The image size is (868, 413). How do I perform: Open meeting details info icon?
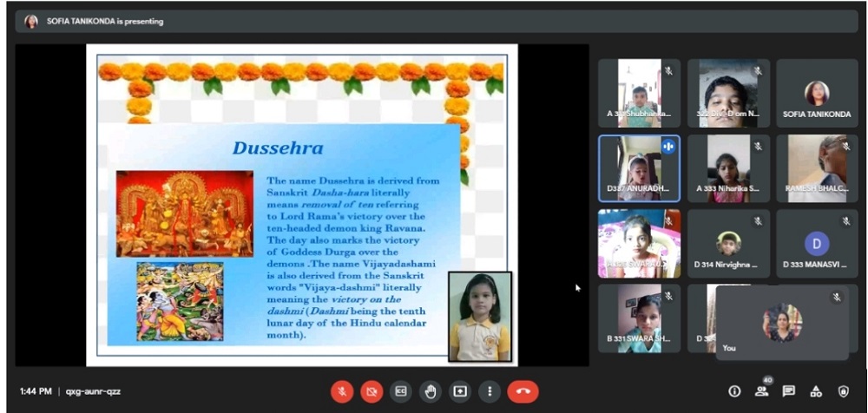(x=734, y=391)
